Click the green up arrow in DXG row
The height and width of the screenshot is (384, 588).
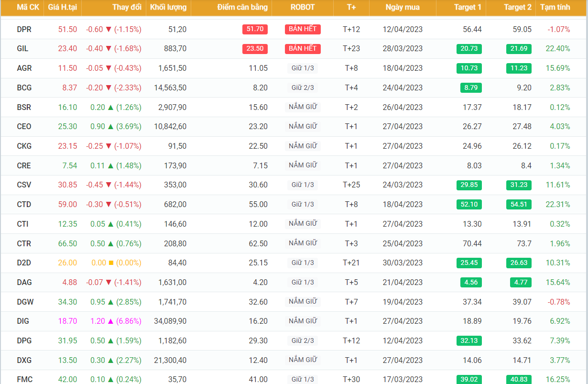tap(110, 361)
